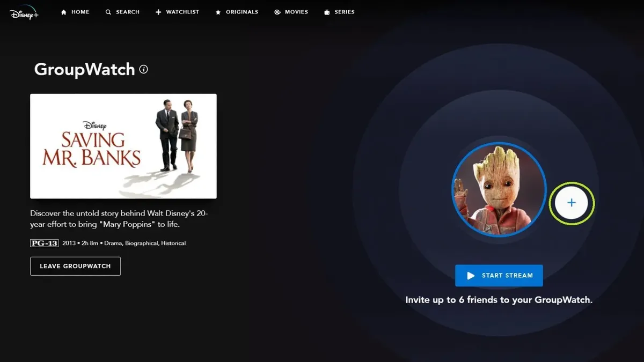
Task: Click the Watchlist plus icon
Action: pyautogui.click(x=158, y=12)
